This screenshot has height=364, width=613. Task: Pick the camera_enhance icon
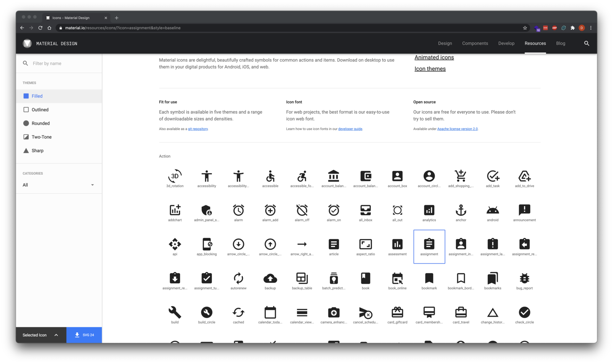point(334,312)
